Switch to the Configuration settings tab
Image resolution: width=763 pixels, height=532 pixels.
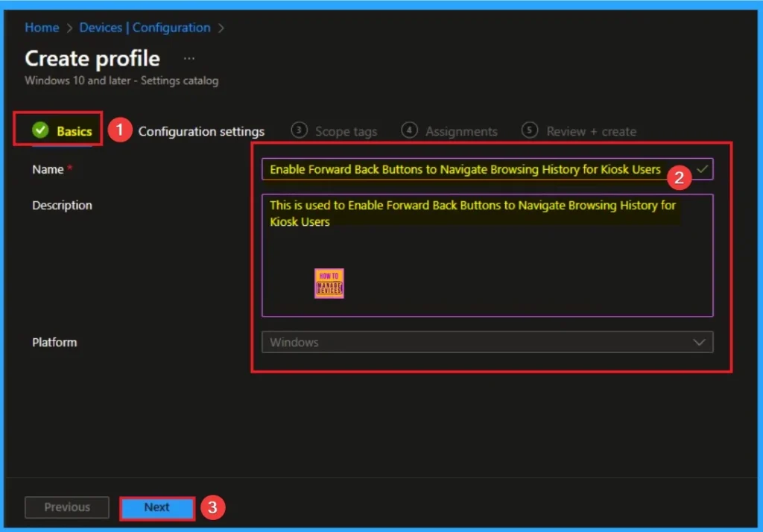201,132
